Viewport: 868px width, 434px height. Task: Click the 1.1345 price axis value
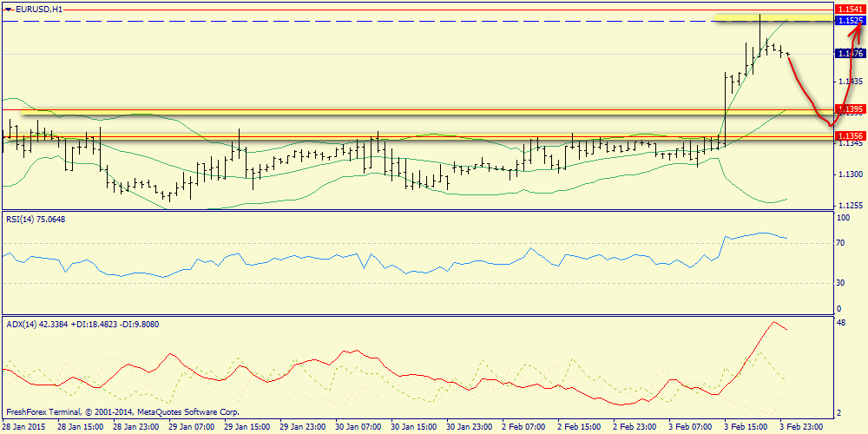coord(850,144)
